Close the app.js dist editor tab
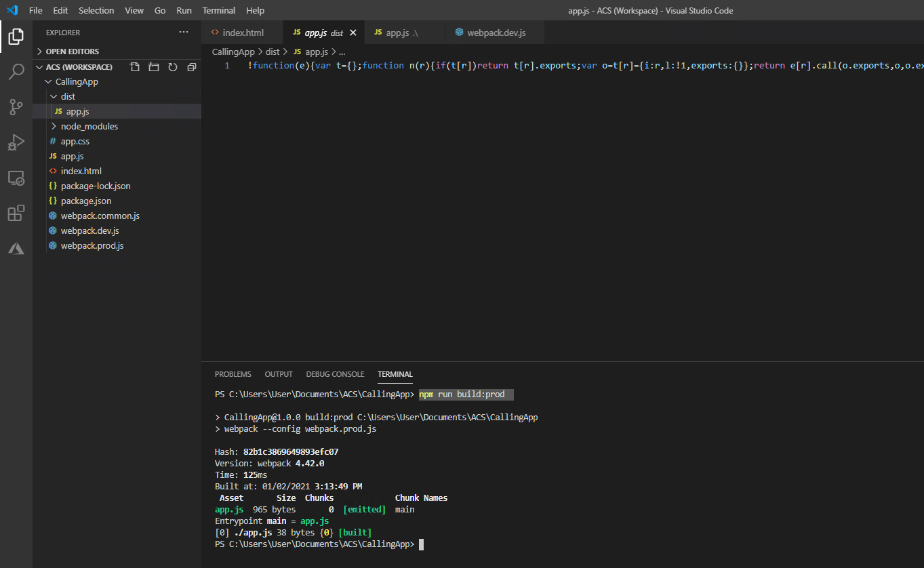This screenshot has width=924, height=568. click(x=353, y=33)
